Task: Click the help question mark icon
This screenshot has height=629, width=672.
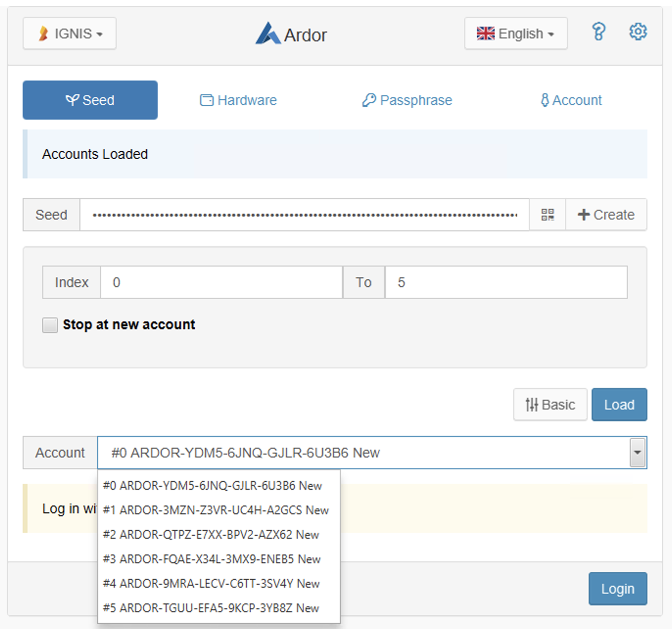Action: pos(598,32)
